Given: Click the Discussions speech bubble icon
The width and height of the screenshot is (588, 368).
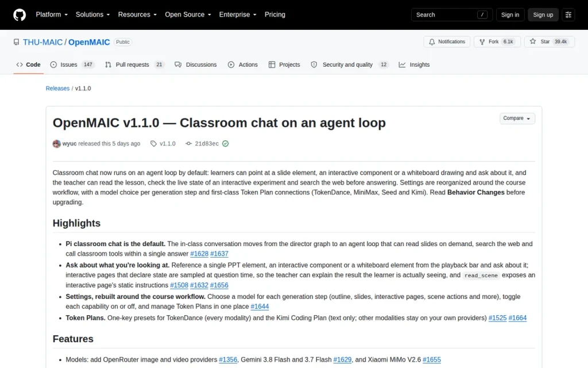Looking at the screenshot, I should pyautogui.click(x=178, y=64).
